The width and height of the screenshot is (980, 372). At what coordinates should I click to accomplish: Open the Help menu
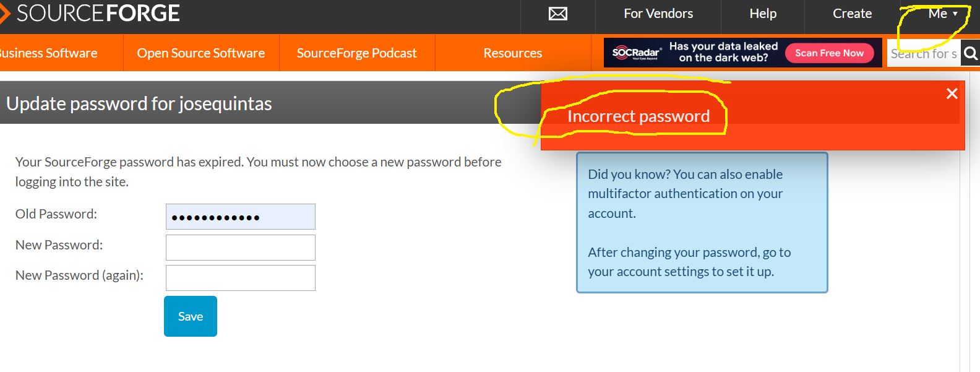763,14
